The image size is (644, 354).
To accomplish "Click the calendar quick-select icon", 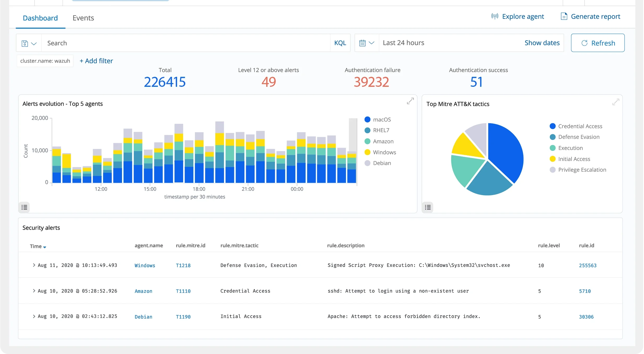I will coord(363,43).
